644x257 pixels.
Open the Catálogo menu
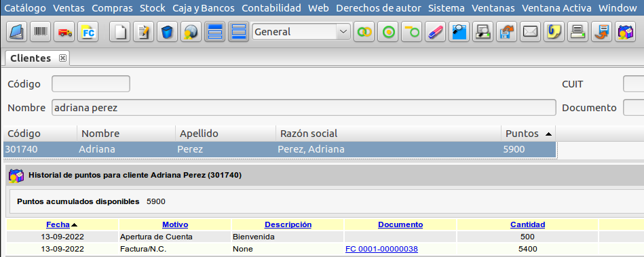click(25, 8)
